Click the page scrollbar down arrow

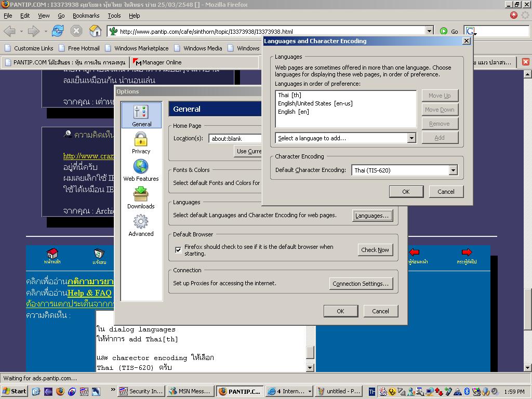point(528,367)
